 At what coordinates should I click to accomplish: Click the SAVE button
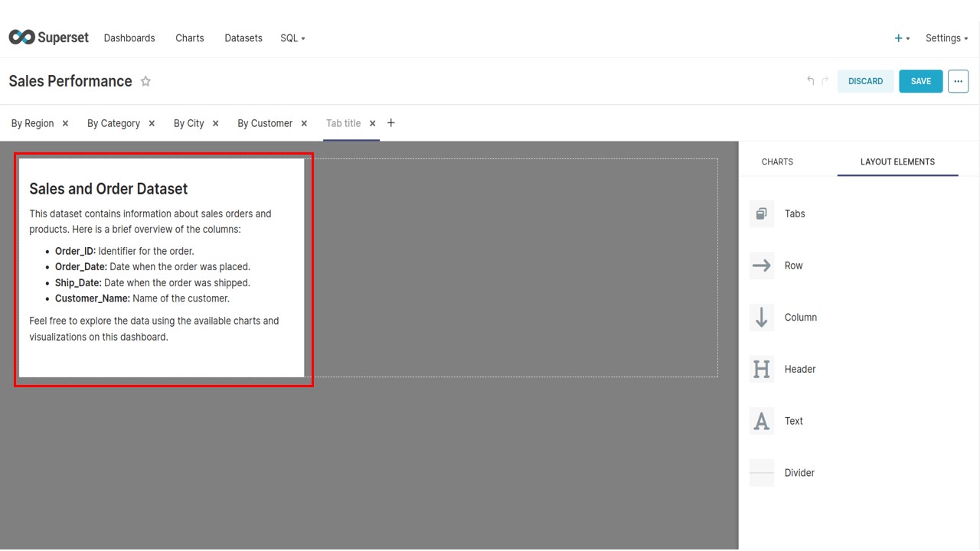(920, 81)
